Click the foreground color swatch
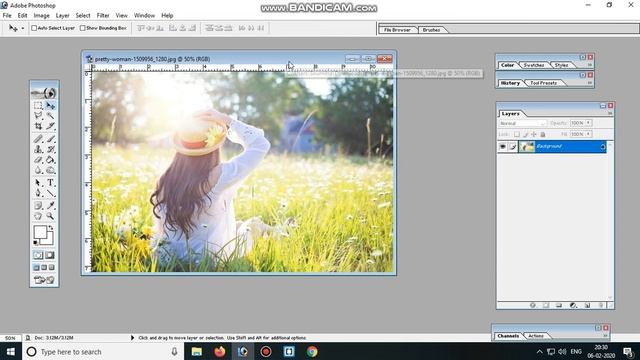The height and width of the screenshot is (360, 640). click(40, 232)
